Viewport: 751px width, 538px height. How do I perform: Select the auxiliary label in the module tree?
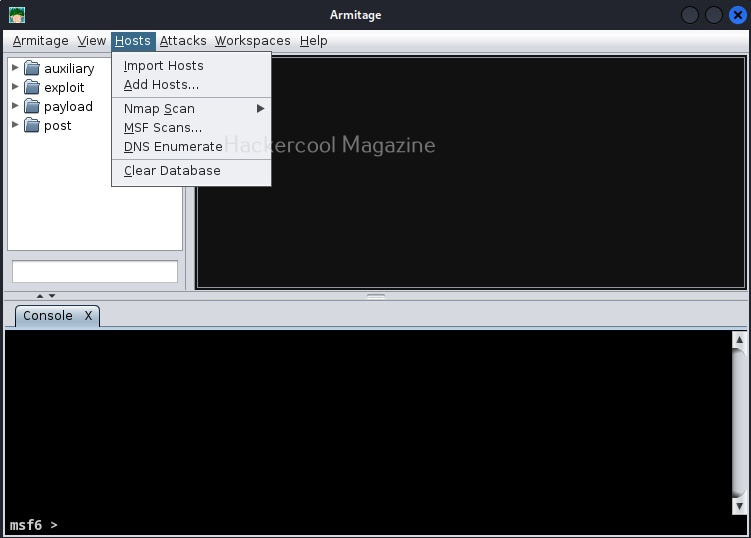click(x=69, y=69)
